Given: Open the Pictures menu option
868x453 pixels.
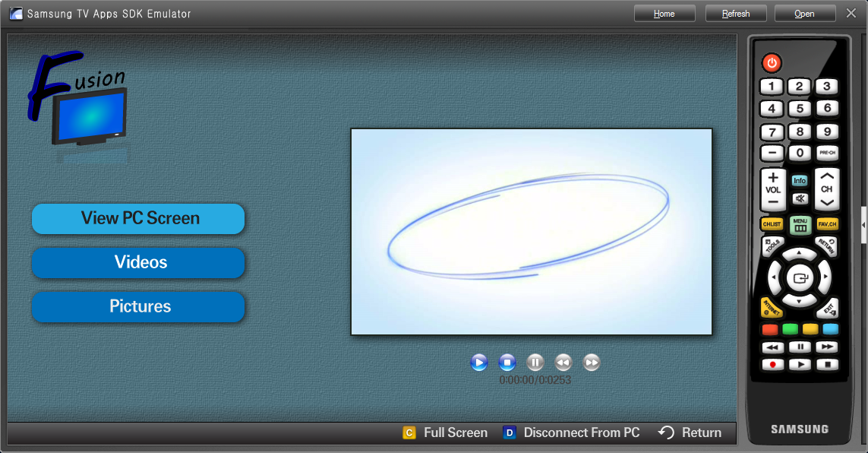Looking at the screenshot, I should [138, 307].
